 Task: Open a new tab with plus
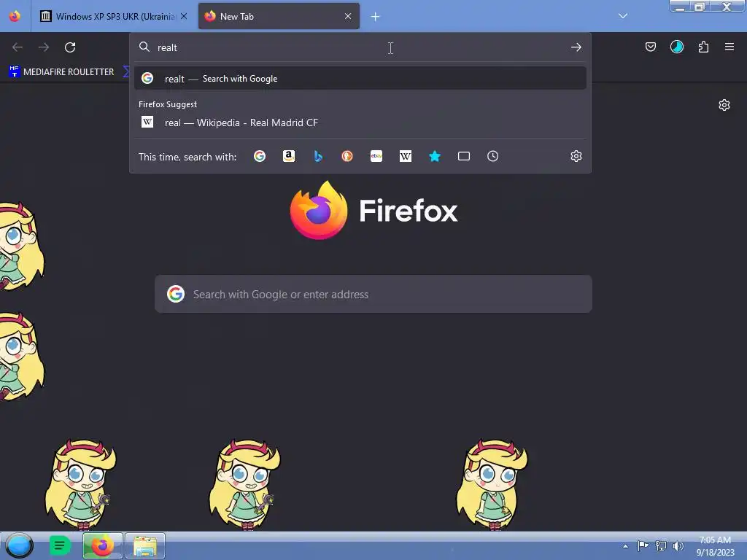tap(376, 17)
